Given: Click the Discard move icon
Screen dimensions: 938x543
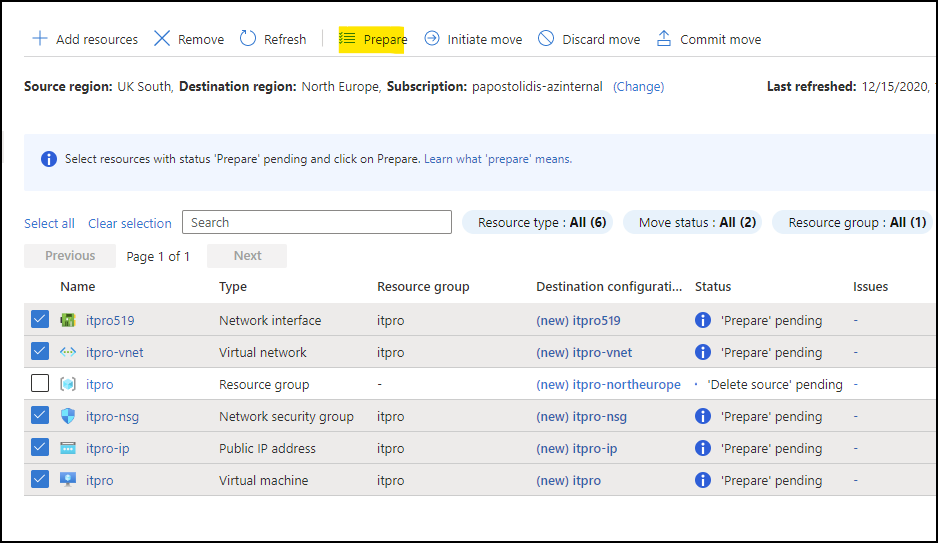Looking at the screenshot, I should 546,39.
